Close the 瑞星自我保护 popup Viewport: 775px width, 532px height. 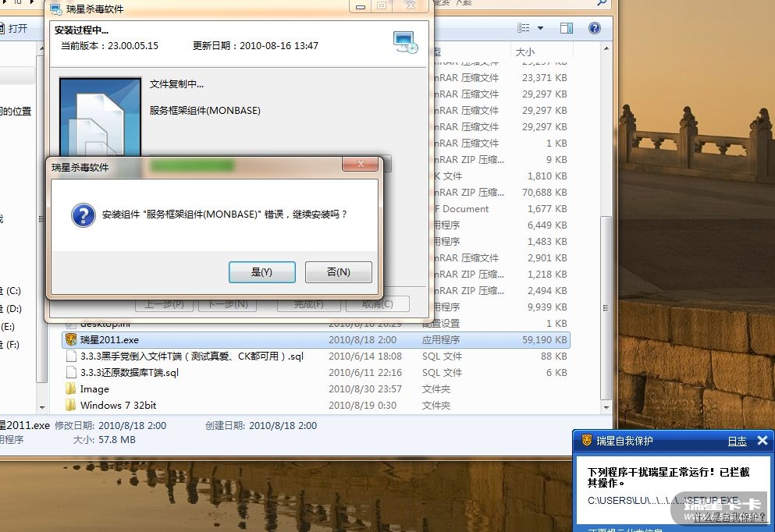[x=763, y=440]
